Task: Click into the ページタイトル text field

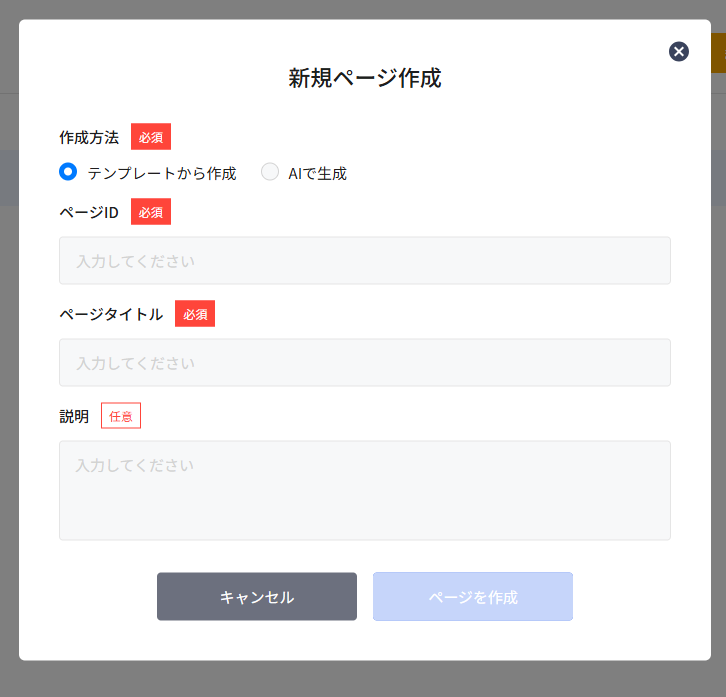Action: 364,363
